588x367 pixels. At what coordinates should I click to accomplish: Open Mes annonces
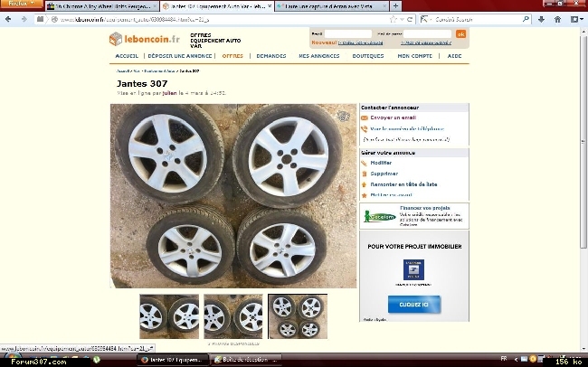(x=319, y=56)
